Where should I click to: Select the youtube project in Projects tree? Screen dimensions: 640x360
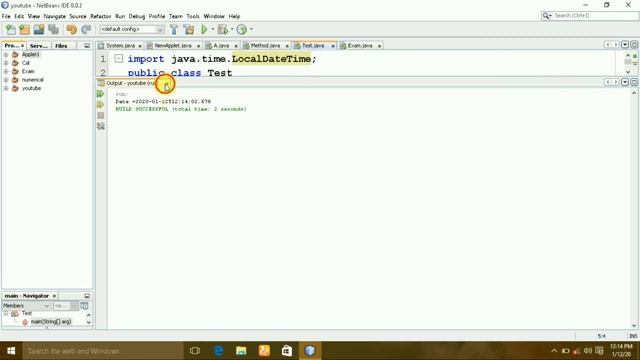tap(31, 88)
